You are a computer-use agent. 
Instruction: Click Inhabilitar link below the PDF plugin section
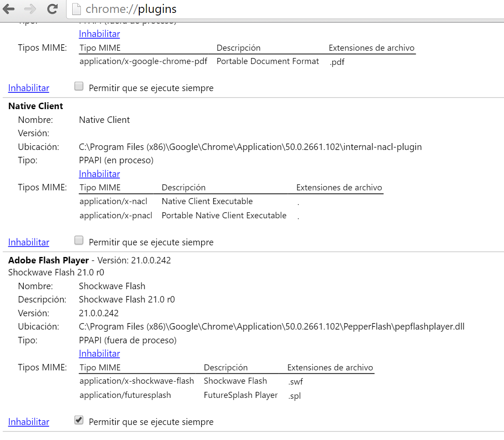[29, 88]
